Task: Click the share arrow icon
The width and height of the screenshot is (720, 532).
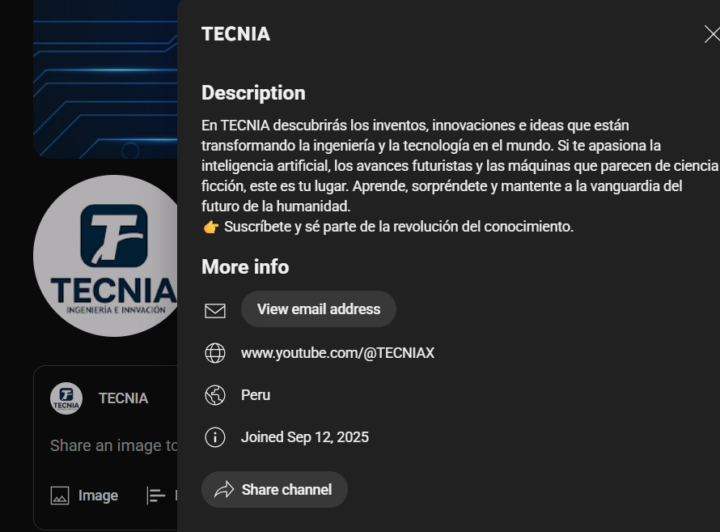Action: (224, 490)
